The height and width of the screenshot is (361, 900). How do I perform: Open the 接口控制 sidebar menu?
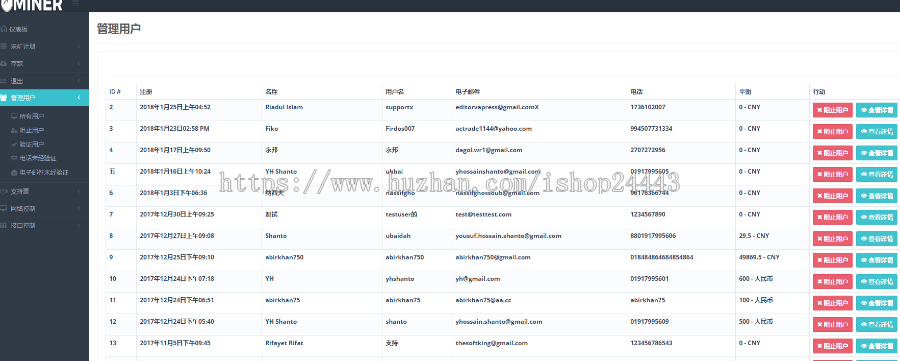44,226
